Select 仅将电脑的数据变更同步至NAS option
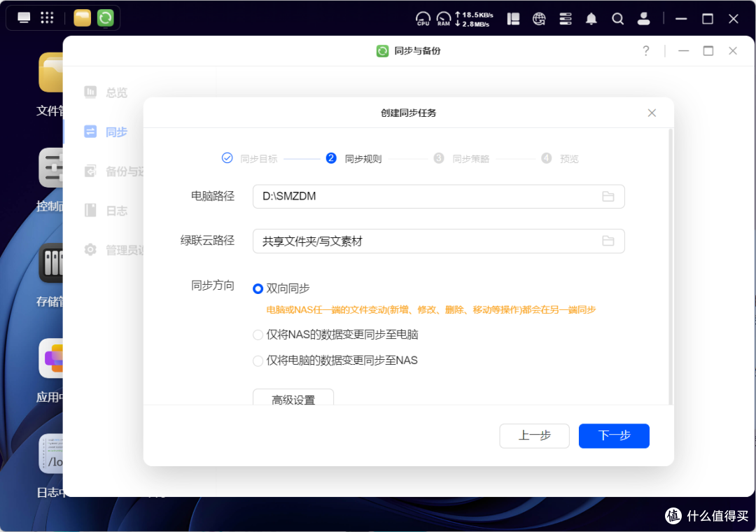Image resolution: width=756 pixels, height=532 pixels. click(x=258, y=360)
